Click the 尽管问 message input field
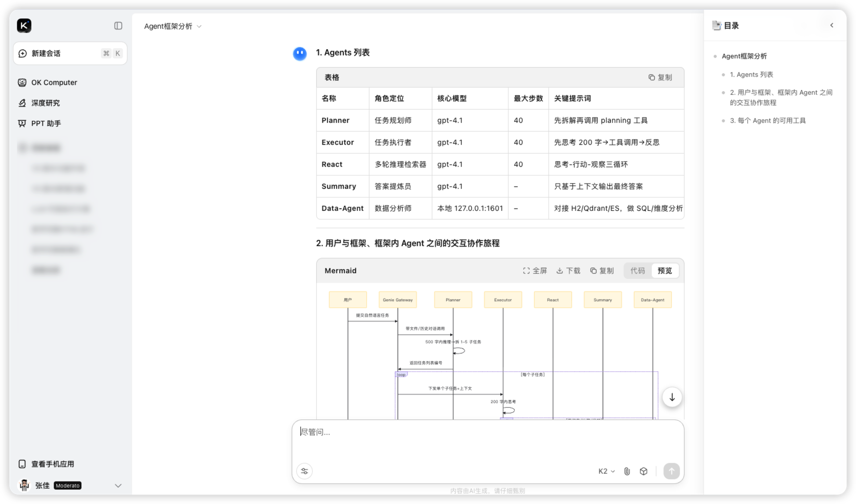 [x=486, y=440]
